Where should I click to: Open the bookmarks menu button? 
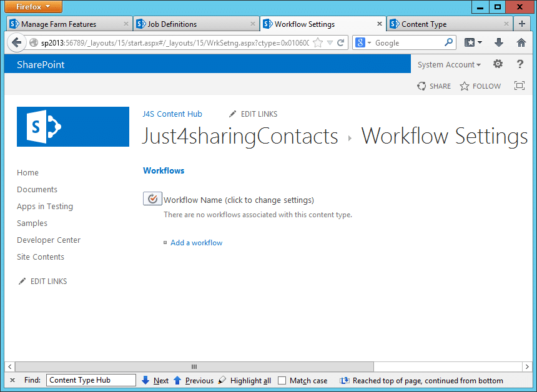coord(473,43)
